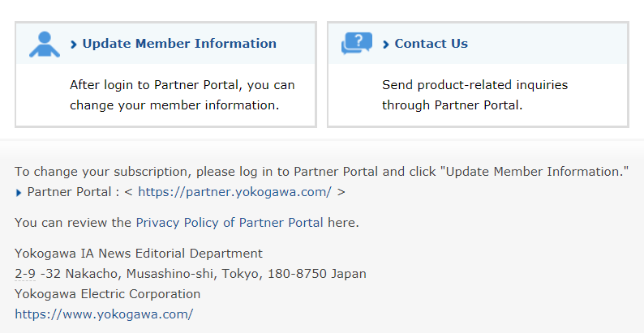Click the chat bubble question mark icon
The image size is (644, 333).
[357, 43]
